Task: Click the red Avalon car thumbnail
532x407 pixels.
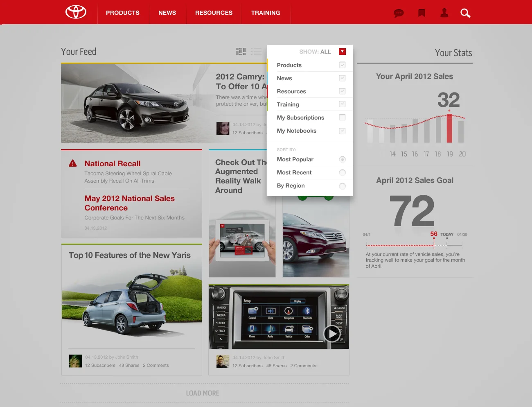Action: coord(316,240)
